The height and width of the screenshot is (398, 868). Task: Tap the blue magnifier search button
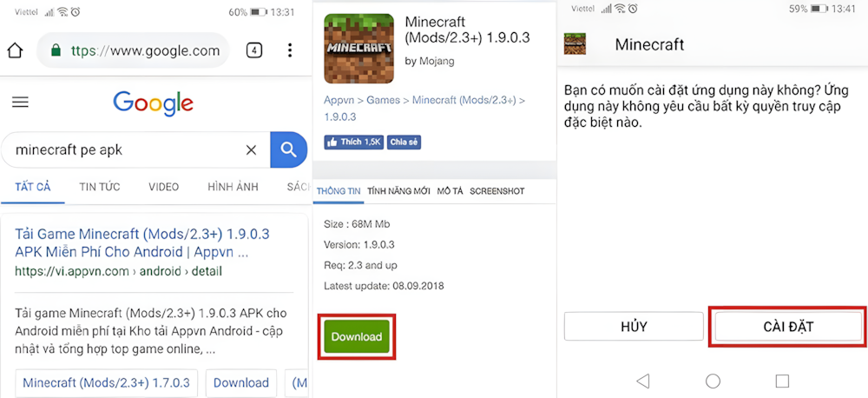(288, 149)
